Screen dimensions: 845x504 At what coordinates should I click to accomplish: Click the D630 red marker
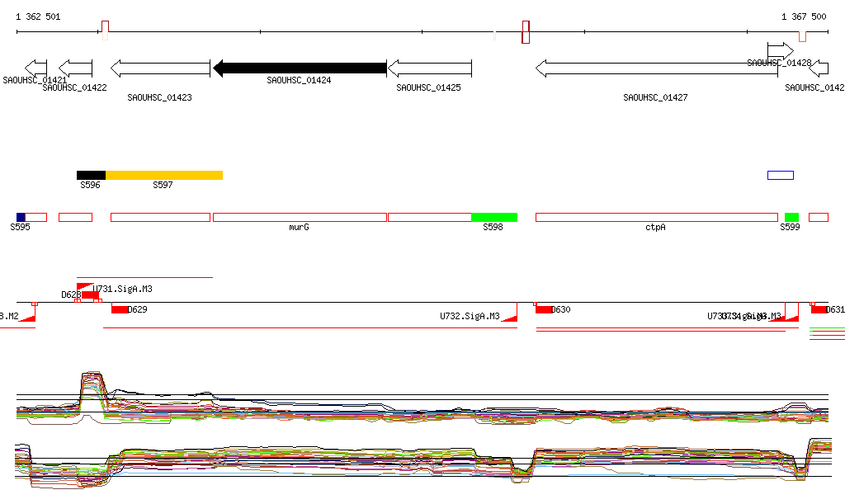click(x=544, y=309)
